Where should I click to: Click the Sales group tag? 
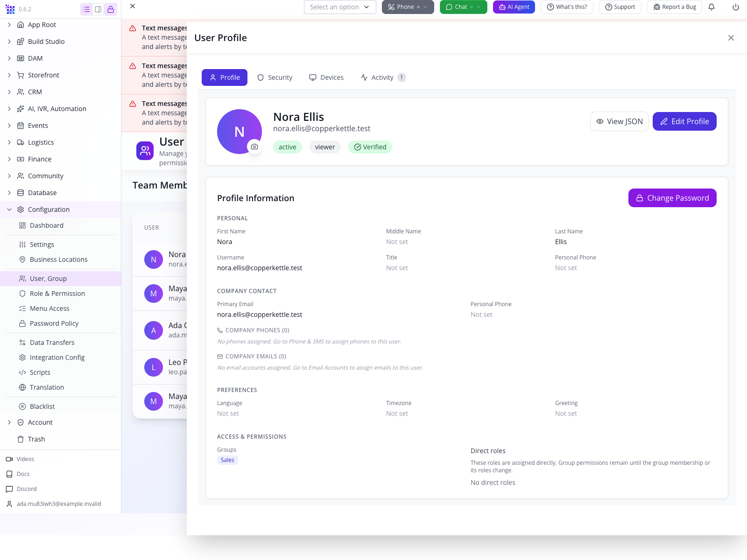(227, 460)
